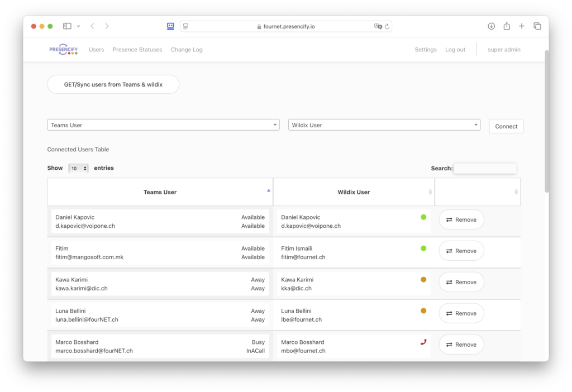Click lbe@fournet.ch Wildix email

pos(301,320)
